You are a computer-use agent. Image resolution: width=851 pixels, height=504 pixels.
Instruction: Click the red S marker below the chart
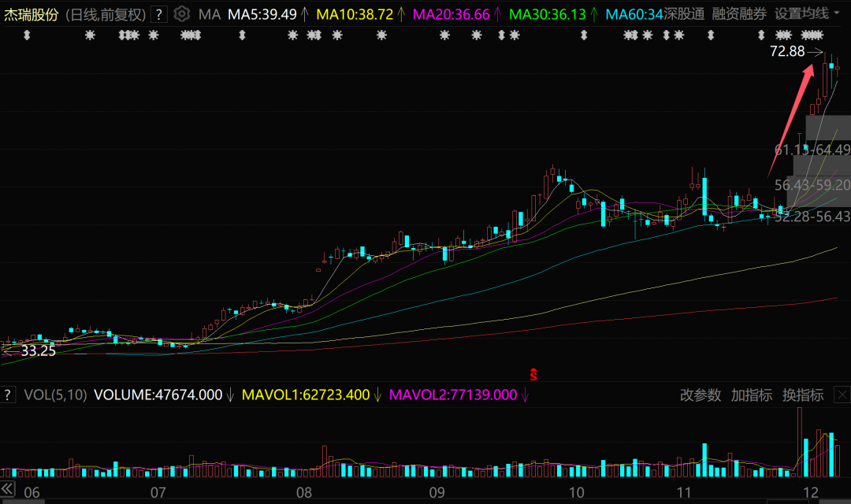tap(533, 374)
